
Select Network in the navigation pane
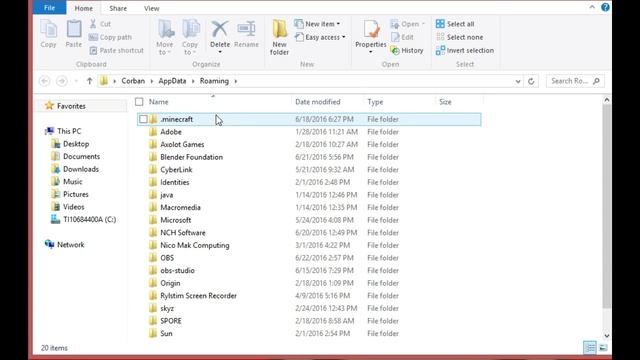64,244
